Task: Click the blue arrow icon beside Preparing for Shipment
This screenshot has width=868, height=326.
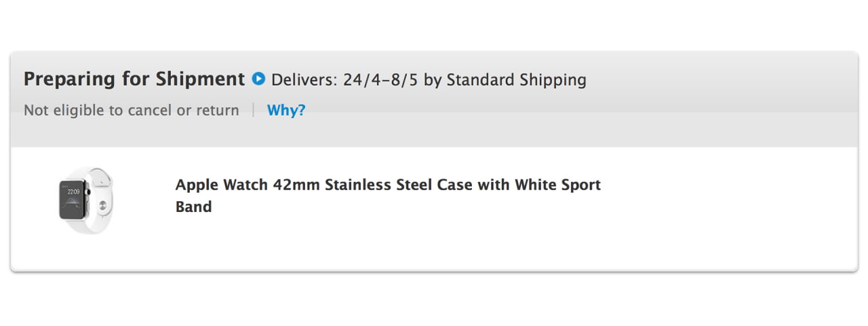Action: pyautogui.click(x=258, y=79)
